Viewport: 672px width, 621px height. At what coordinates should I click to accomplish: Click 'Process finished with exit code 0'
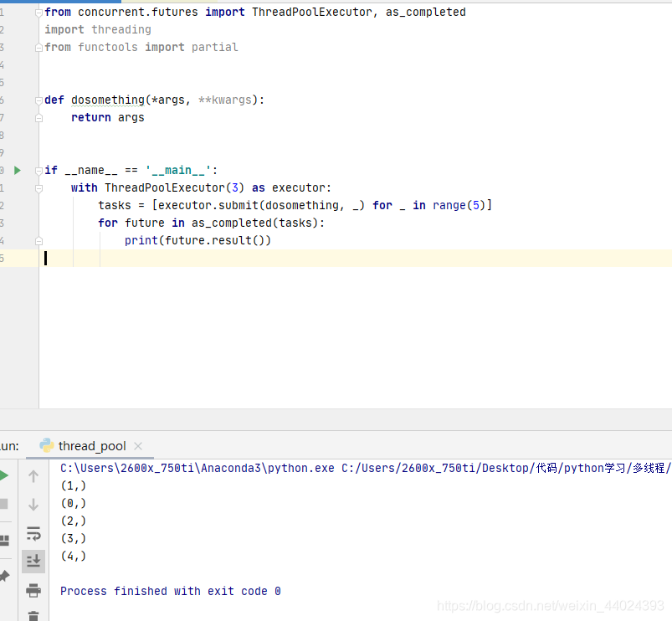pyautogui.click(x=171, y=591)
